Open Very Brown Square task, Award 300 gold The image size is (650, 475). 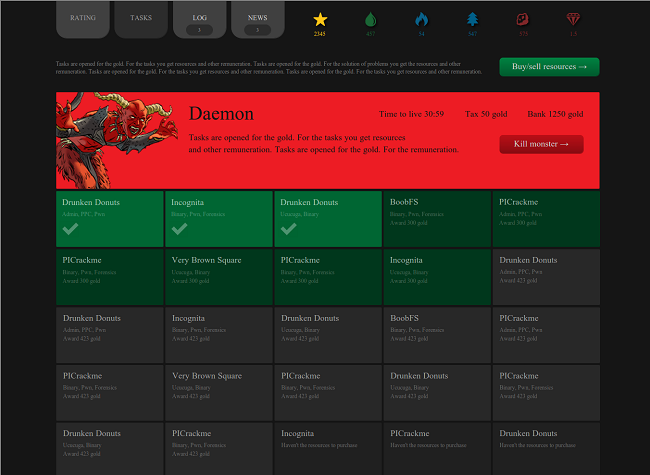coord(219,277)
